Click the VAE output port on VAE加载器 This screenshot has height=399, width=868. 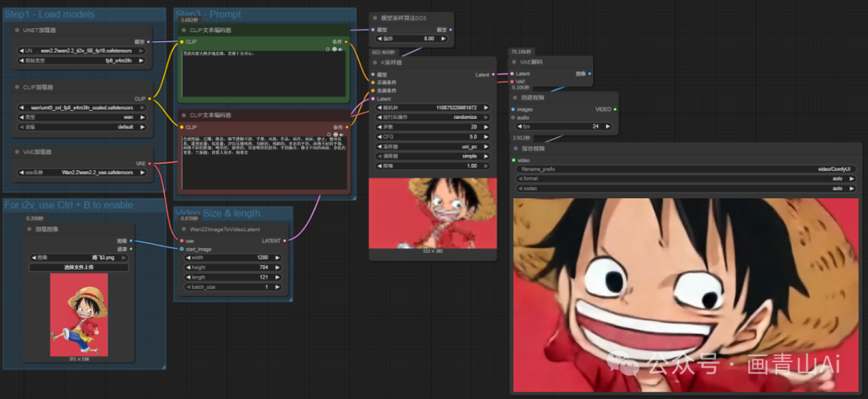pyautogui.click(x=149, y=164)
